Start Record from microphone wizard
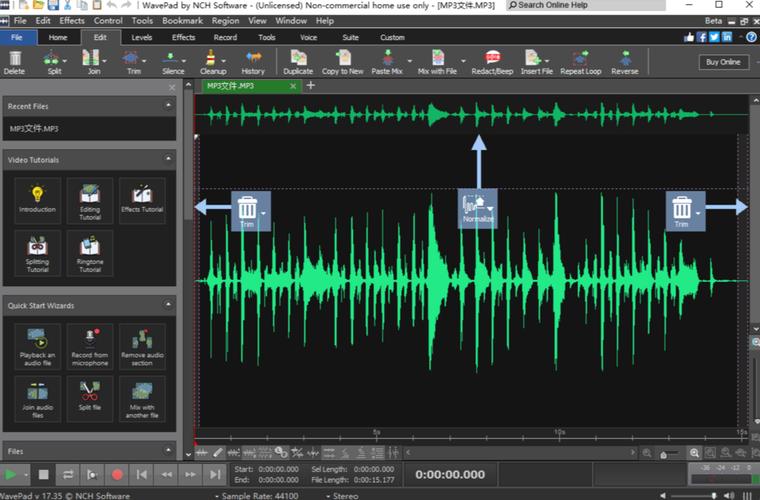Image resolution: width=760 pixels, height=500 pixels. tap(90, 346)
